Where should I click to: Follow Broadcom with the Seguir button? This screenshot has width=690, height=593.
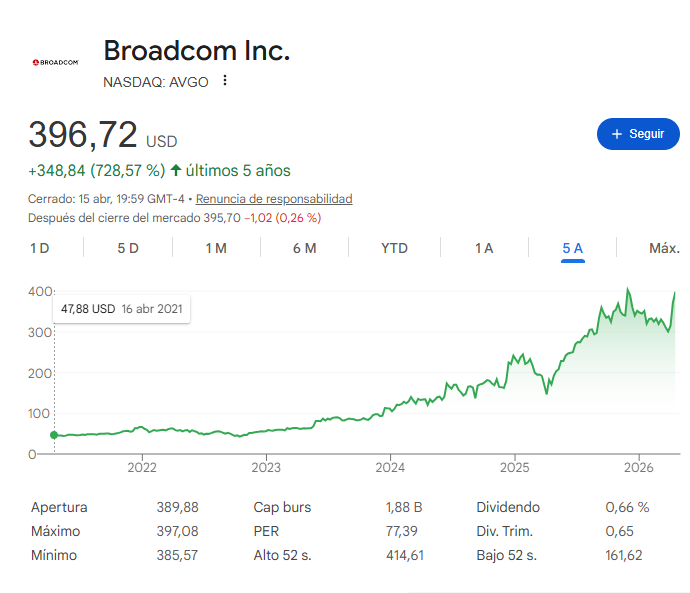pos(638,134)
